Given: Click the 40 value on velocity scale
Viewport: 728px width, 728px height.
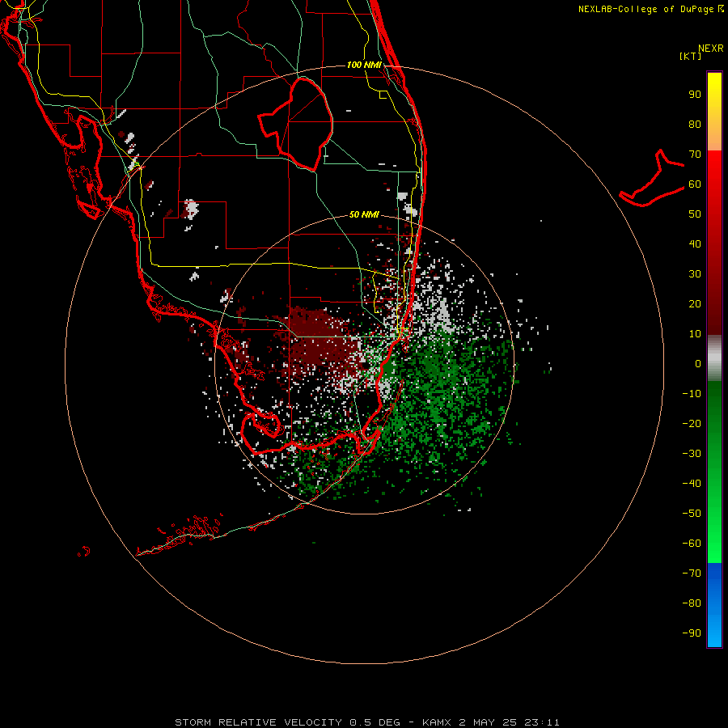Looking at the screenshot, I should tap(695, 243).
